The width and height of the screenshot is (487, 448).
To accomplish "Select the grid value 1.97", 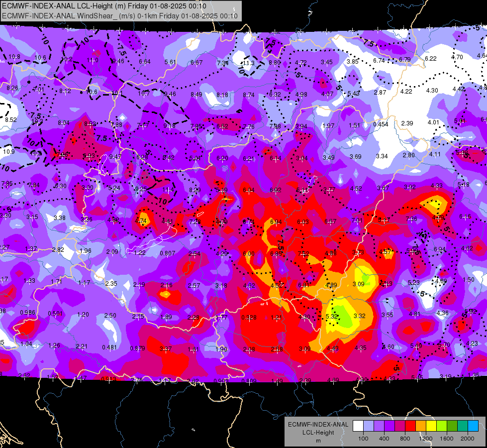I will click(x=328, y=125).
